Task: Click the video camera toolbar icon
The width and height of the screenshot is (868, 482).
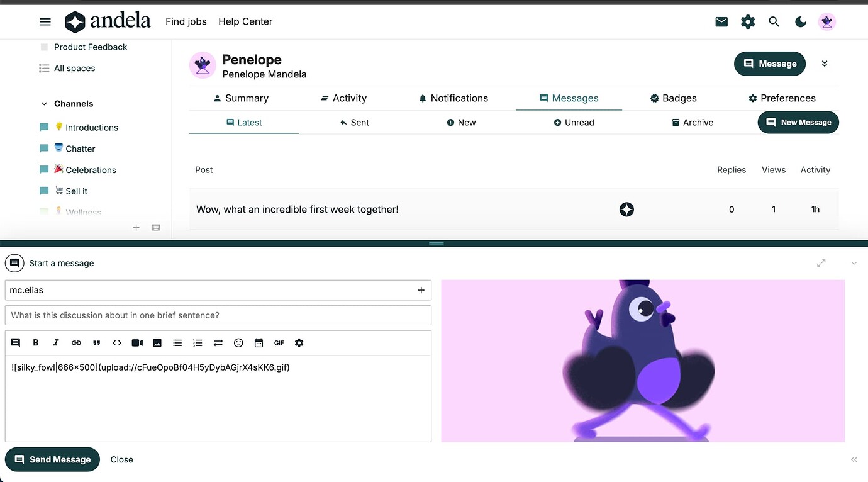Action: point(137,343)
